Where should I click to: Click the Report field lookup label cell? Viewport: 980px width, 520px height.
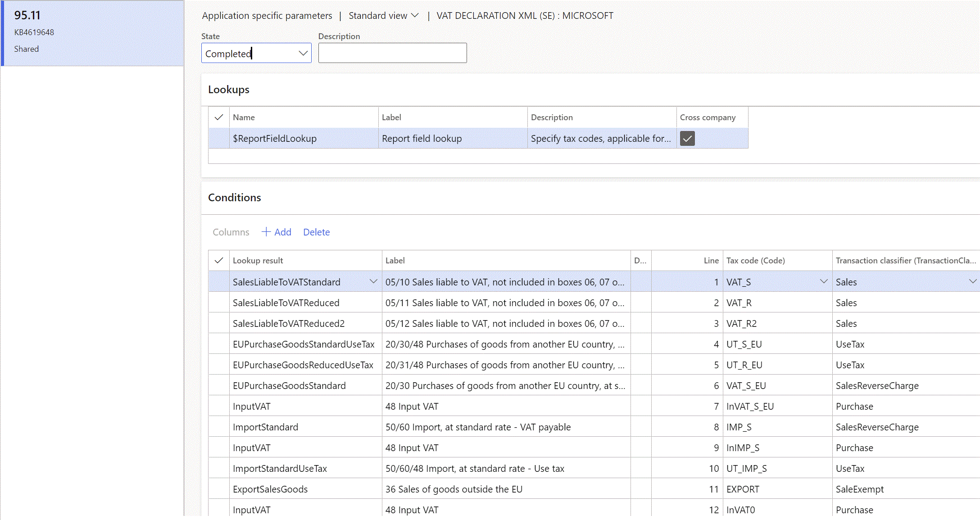(453, 139)
